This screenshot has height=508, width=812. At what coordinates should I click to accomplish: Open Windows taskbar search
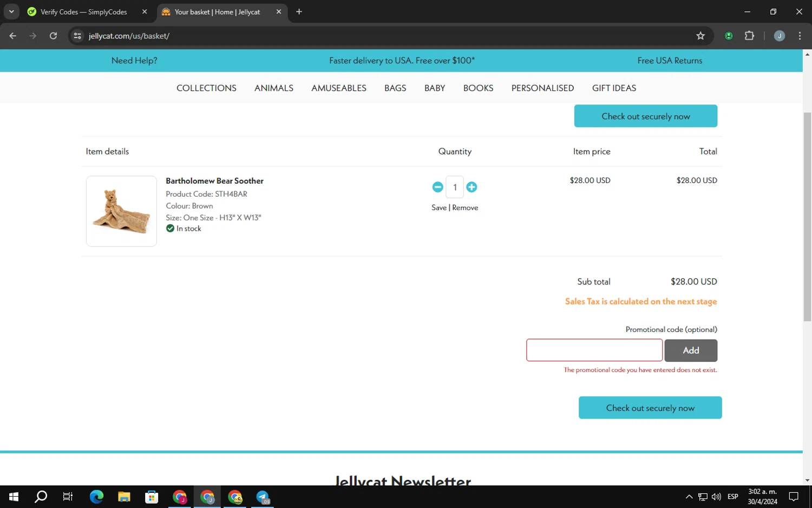pyautogui.click(x=41, y=497)
